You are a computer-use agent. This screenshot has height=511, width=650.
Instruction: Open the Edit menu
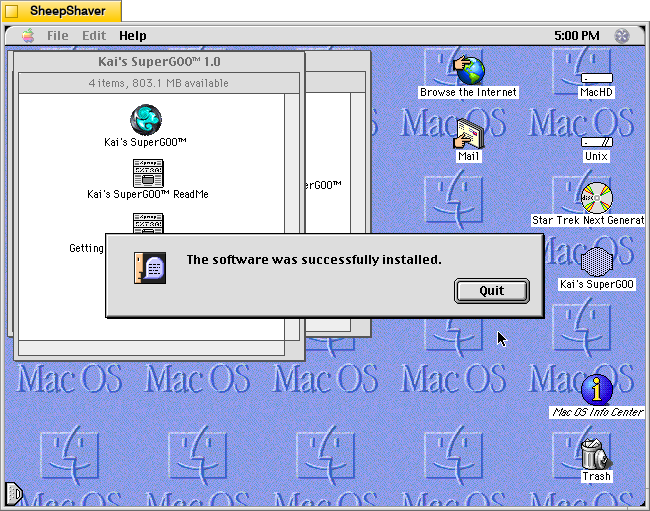tap(94, 36)
